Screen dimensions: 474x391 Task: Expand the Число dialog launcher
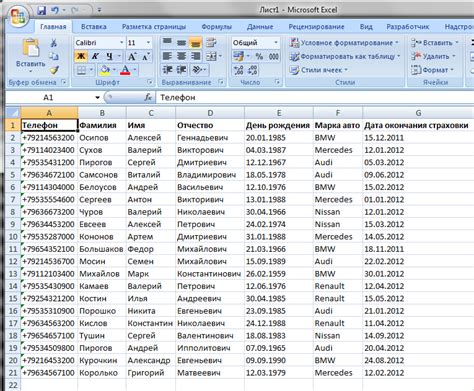tap(277, 82)
